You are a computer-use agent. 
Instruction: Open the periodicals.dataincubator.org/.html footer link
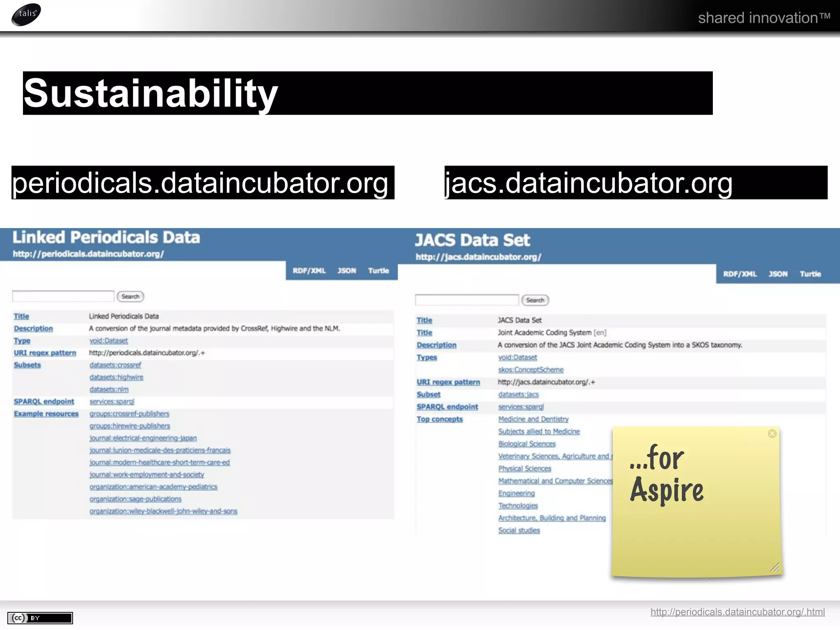[737, 612]
